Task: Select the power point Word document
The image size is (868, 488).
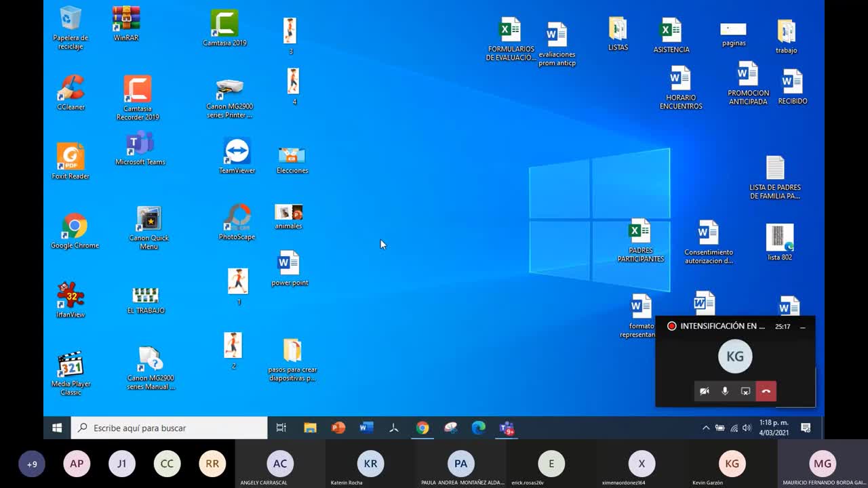Action: pyautogui.click(x=290, y=268)
